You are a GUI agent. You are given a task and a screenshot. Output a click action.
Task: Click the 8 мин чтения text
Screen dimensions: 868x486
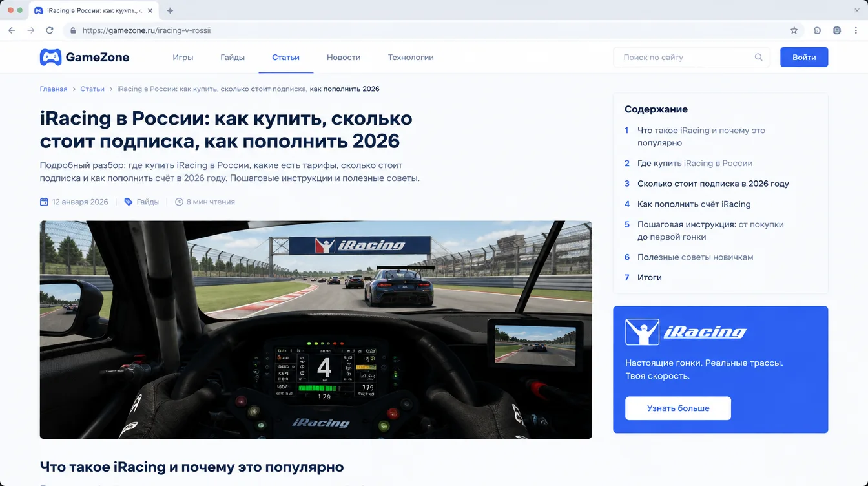coord(211,202)
